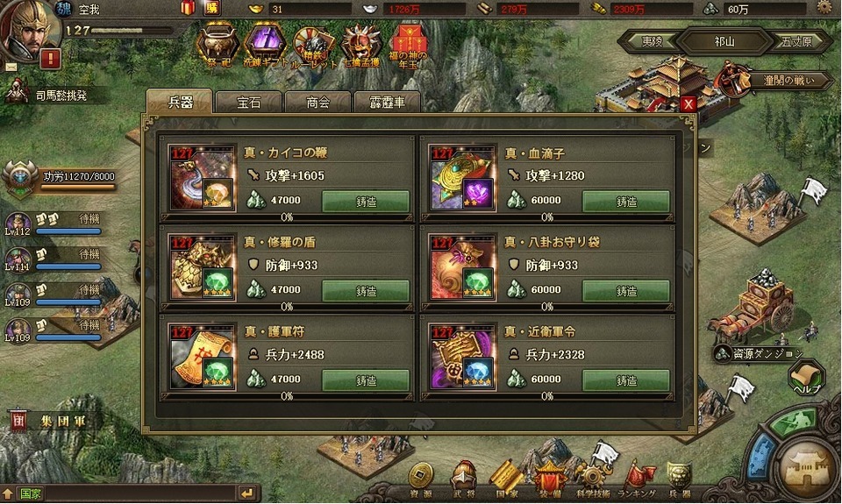Image resolution: width=842 pixels, height=504 pixels.
Task: Click the 真・修羅の盾 item thumbnail
Action: tap(203, 266)
